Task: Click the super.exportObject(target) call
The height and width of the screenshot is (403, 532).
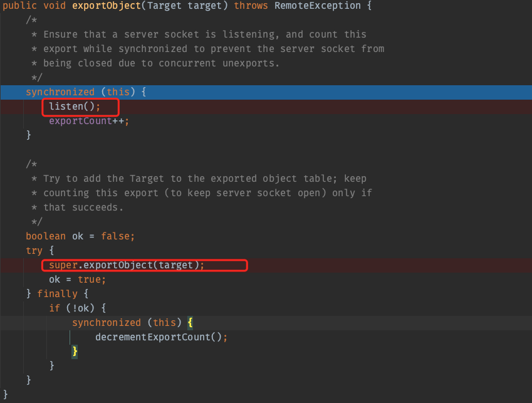Action: (127, 265)
